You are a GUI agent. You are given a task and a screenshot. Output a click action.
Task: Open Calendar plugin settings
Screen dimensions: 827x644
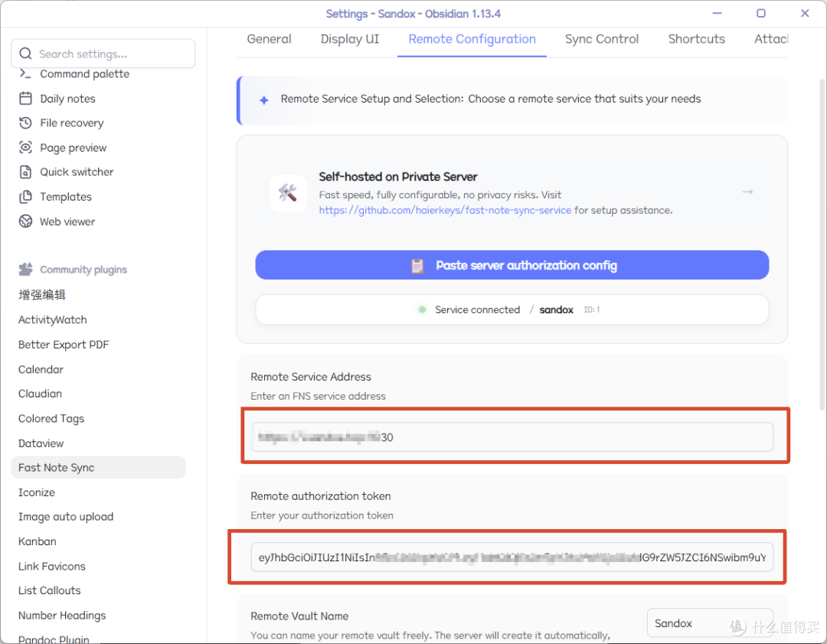click(x=41, y=369)
